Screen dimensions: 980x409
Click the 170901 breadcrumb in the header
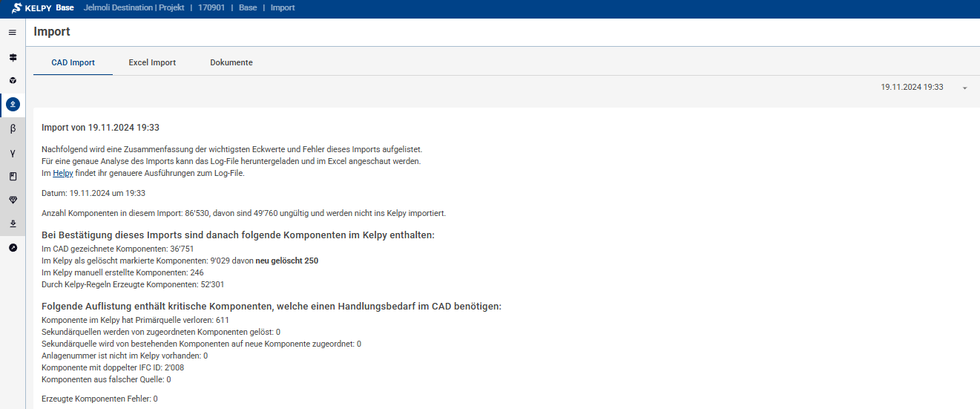click(213, 8)
